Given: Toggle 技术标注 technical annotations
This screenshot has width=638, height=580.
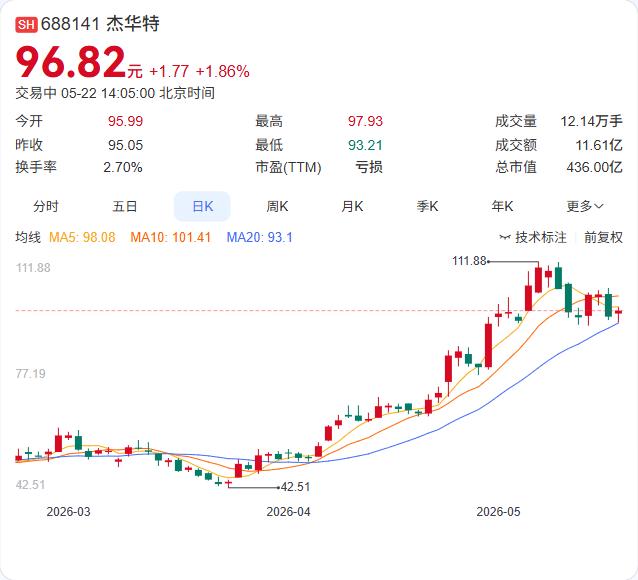Looking at the screenshot, I should 540,237.
